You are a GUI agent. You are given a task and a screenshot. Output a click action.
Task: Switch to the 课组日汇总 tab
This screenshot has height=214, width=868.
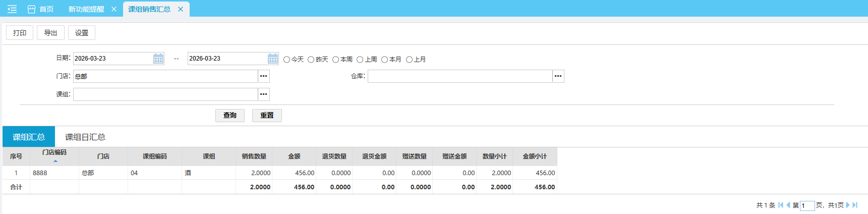85,137
